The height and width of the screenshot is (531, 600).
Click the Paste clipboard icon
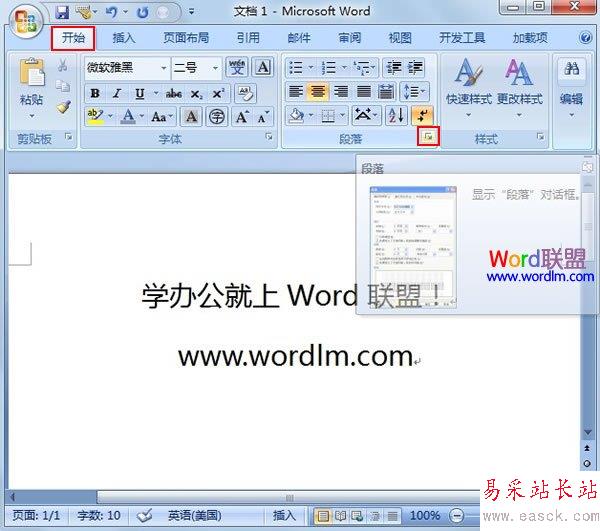[x=31, y=72]
